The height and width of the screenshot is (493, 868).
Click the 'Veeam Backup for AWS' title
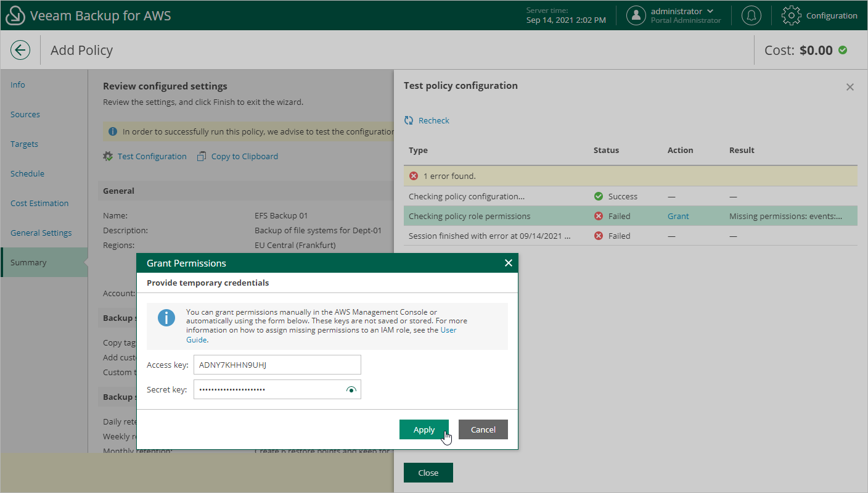coord(100,15)
